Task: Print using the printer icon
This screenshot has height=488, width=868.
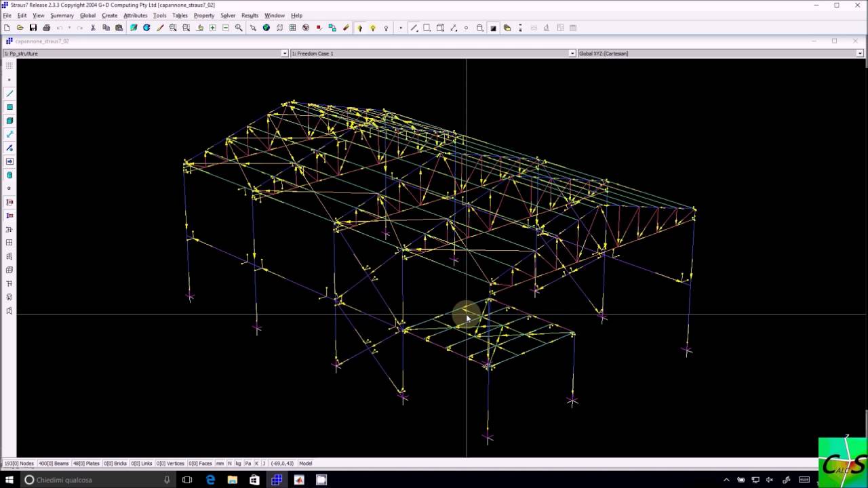Action: 46,28
